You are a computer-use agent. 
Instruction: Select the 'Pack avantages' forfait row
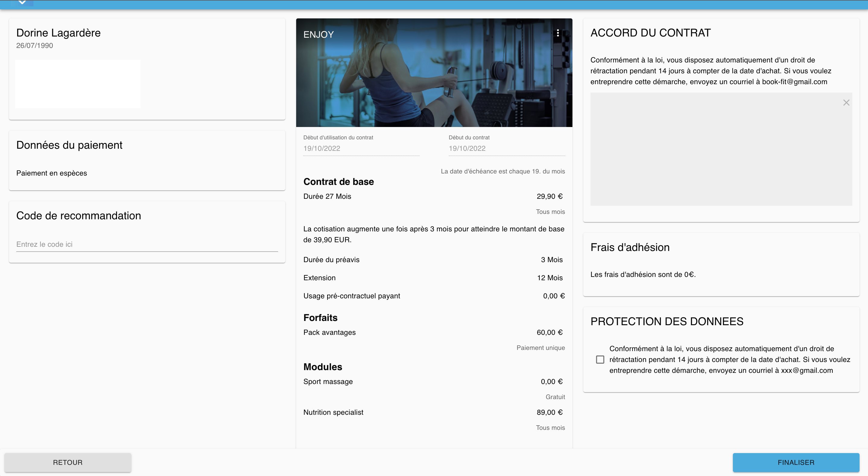pyautogui.click(x=434, y=332)
